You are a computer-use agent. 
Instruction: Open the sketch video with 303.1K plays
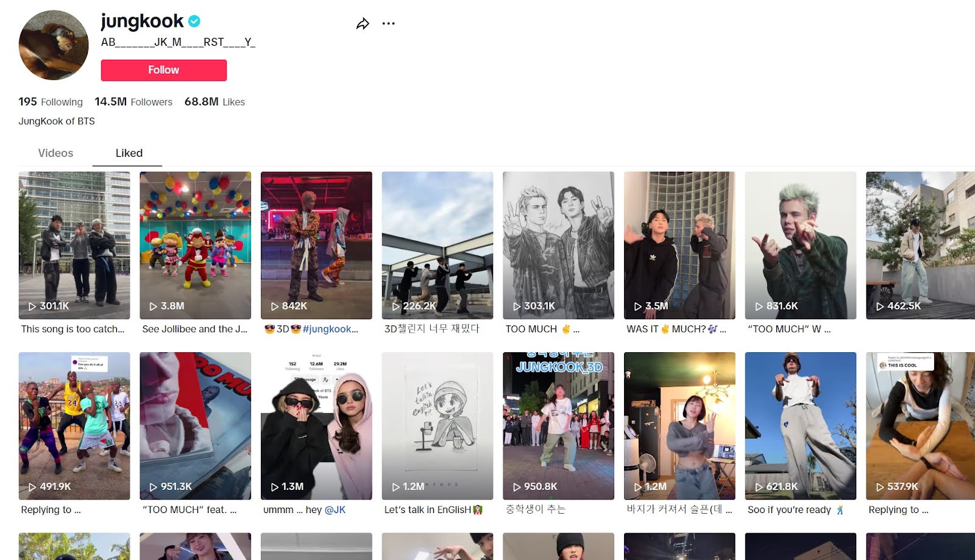559,246
